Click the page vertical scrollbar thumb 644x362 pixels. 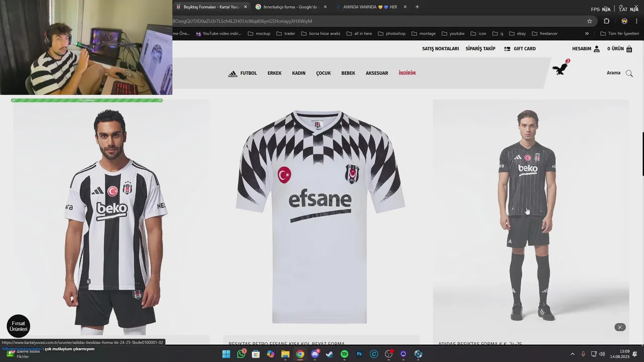[x=642, y=154]
